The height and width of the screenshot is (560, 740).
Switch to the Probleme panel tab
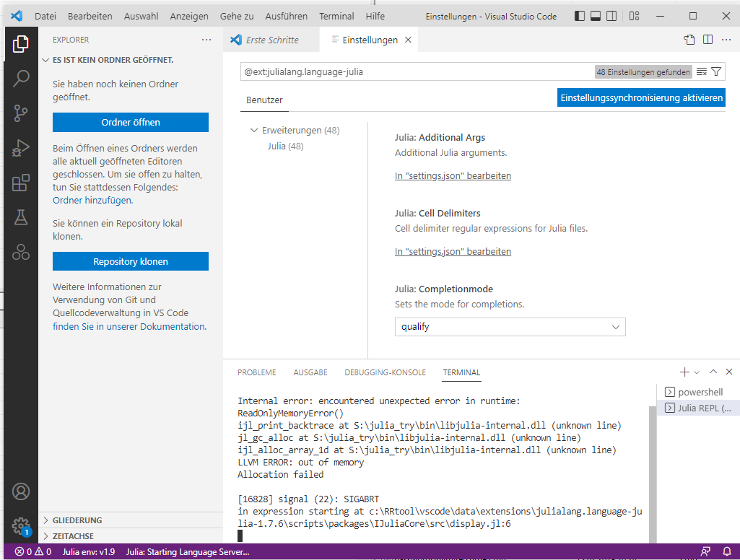(257, 372)
